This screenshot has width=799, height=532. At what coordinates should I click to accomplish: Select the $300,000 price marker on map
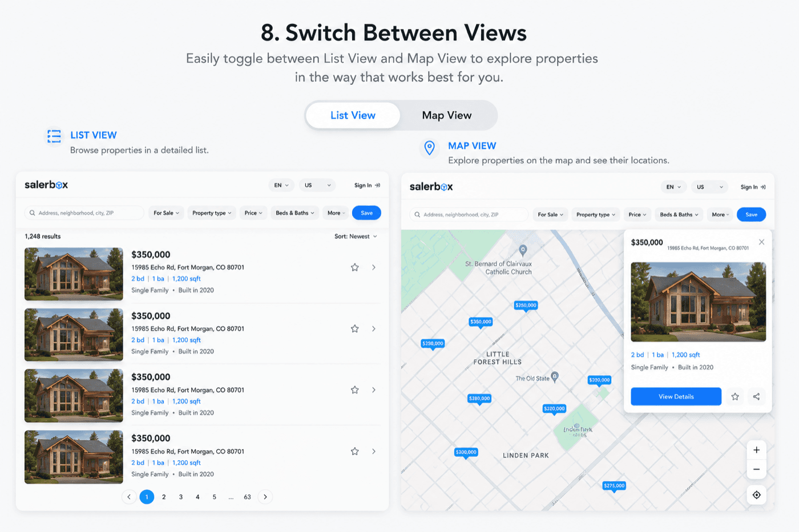466,453
